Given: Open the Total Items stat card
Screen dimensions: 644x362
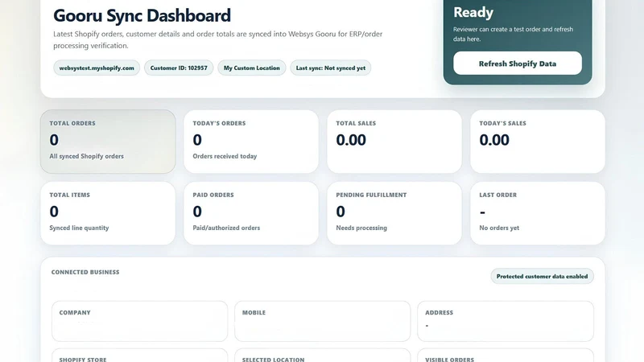Looking at the screenshot, I should point(108,213).
